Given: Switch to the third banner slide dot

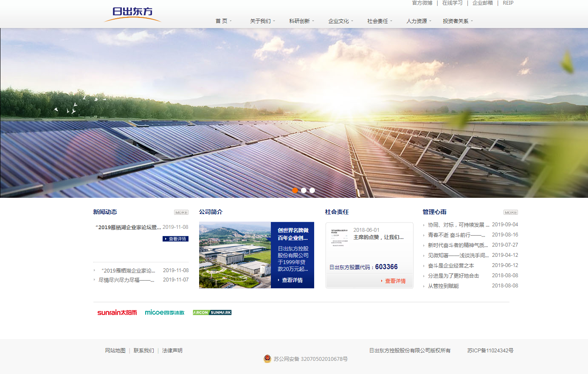Looking at the screenshot, I should [x=312, y=190].
